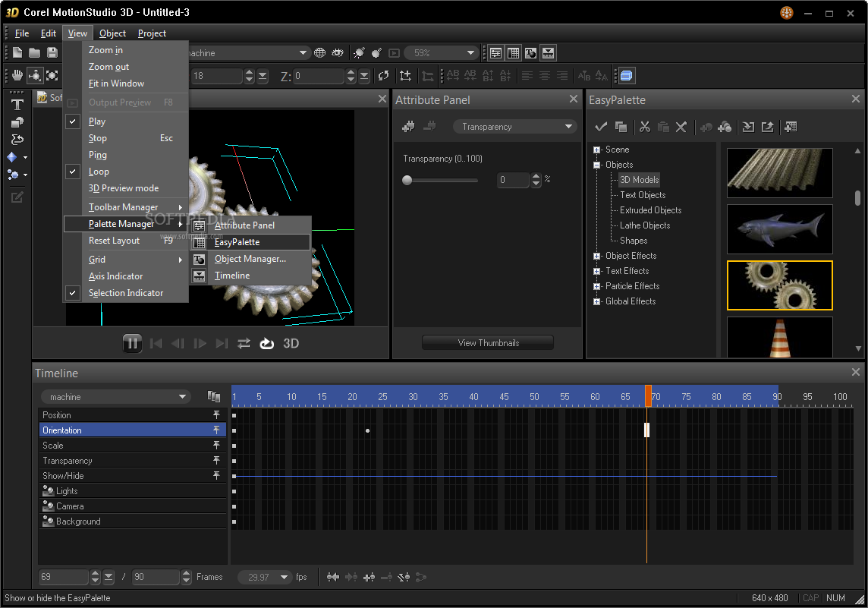Click the previous keyframe icon in timeline footer
This screenshot has width=868, height=608.
(x=332, y=577)
